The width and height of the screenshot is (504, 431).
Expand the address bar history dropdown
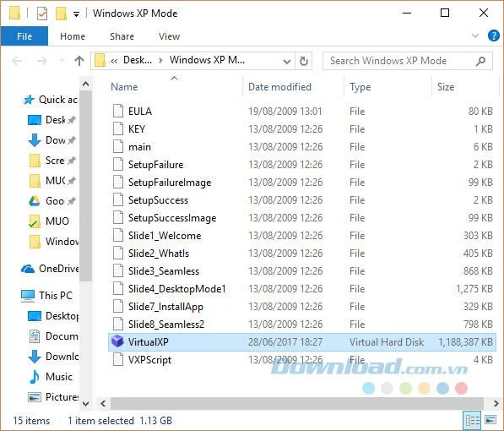click(x=287, y=61)
